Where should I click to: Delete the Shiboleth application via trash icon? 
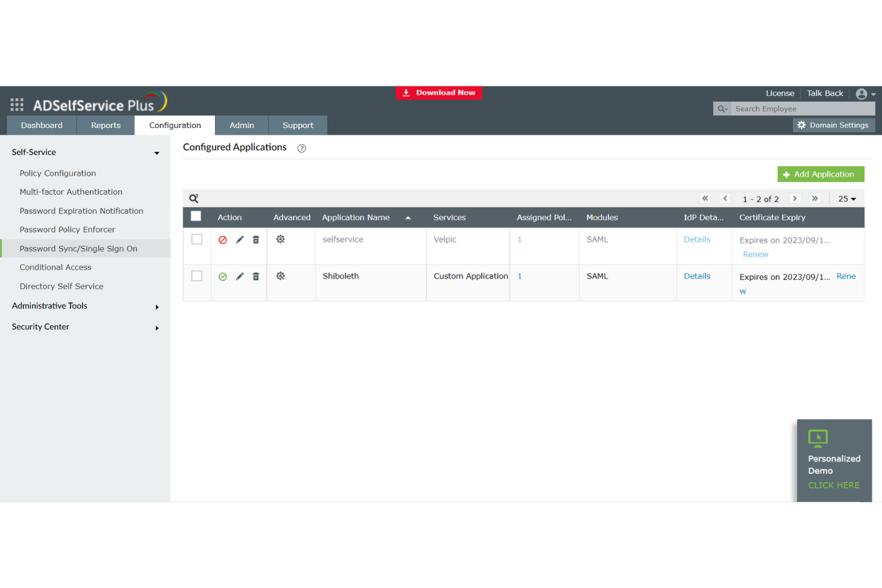tap(256, 276)
